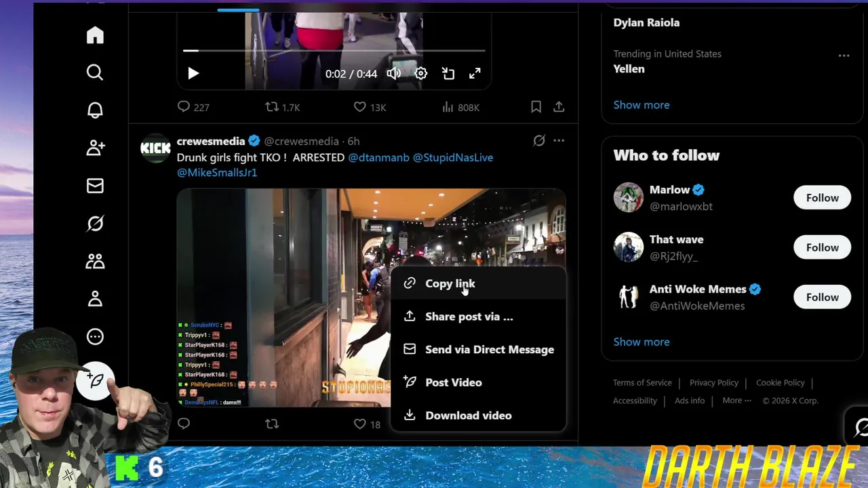Seek on top video progress bar
Viewport: 868px width, 488px height.
(x=334, y=50)
